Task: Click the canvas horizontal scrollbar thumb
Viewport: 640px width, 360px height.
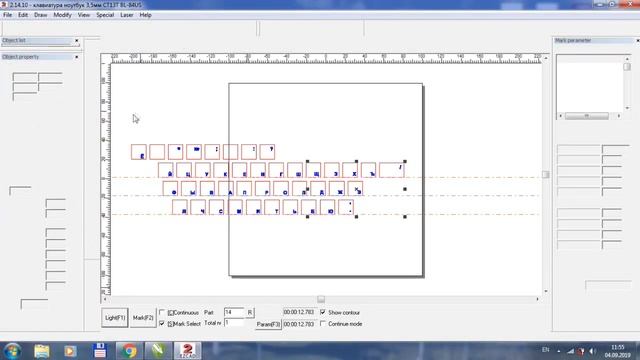Action: 321,299
